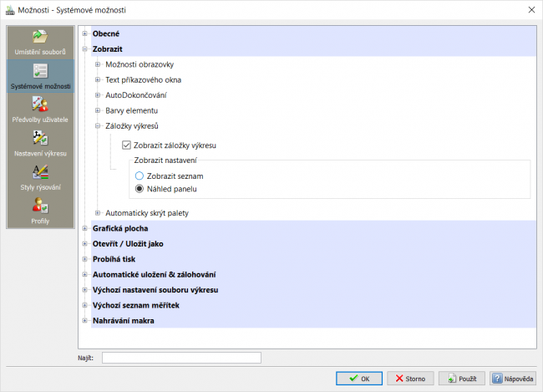Cancel with the Storno button
This screenshot has width=543, height=392.
[x=410, y=378]
